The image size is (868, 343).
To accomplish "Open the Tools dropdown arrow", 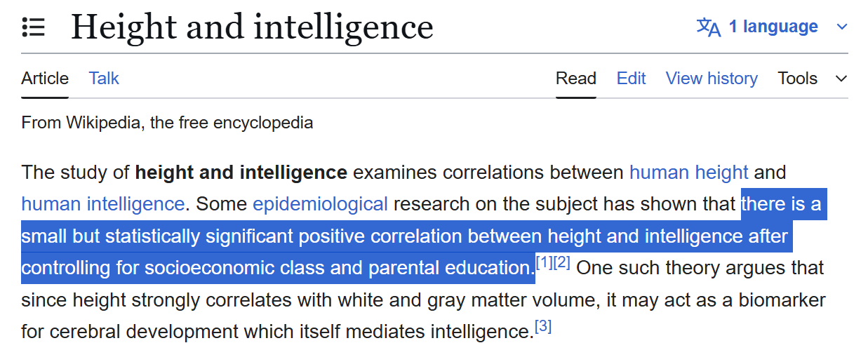I will [x=841, y=79].
